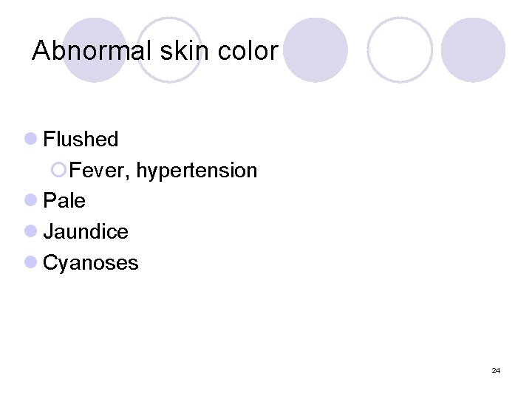This screenshot has width=532, height=399.
Task: Select the bullet dot beside "Cyanoses"
Action: point(30,262)
